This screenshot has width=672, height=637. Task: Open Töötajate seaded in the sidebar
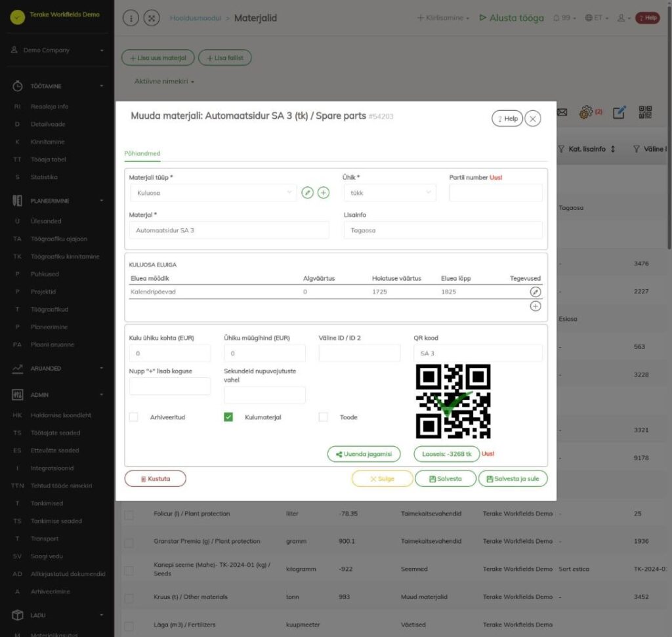click(x=55, y=433)
